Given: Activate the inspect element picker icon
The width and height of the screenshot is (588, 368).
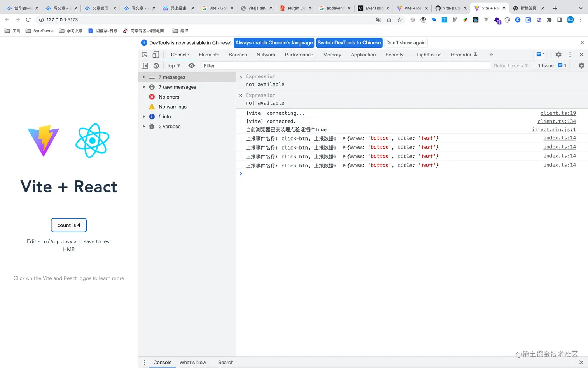Looking at the screenshot, I should pyautogui.click(x=145, y=55).
